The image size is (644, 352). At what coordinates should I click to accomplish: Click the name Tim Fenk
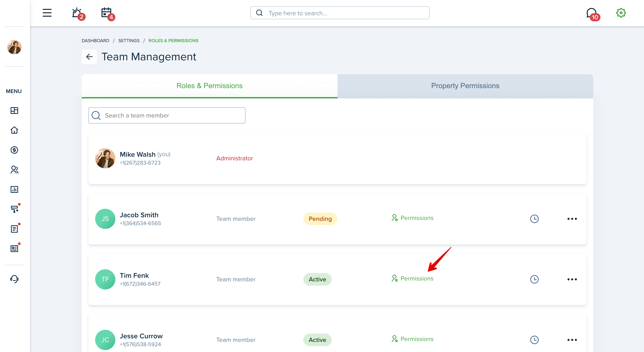coord(134,275)
